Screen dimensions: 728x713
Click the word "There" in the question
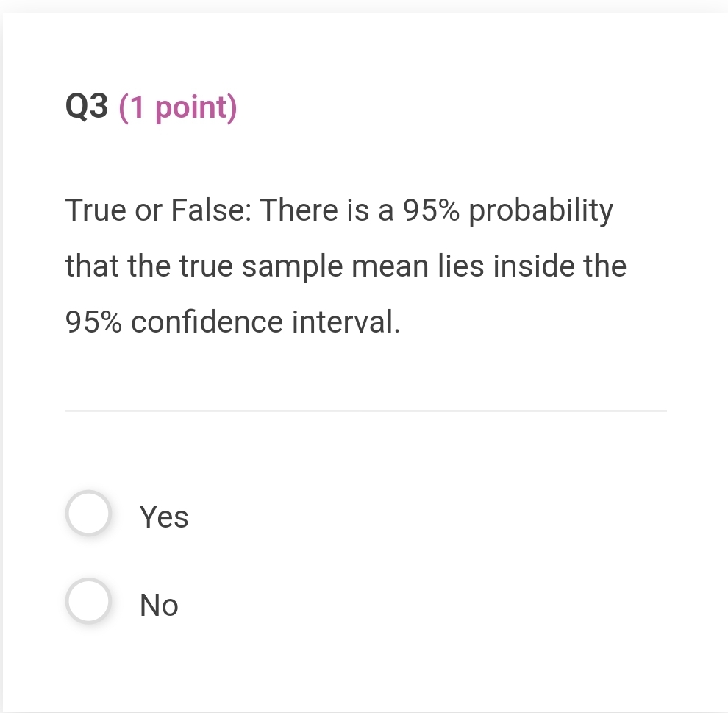[296, 210]
